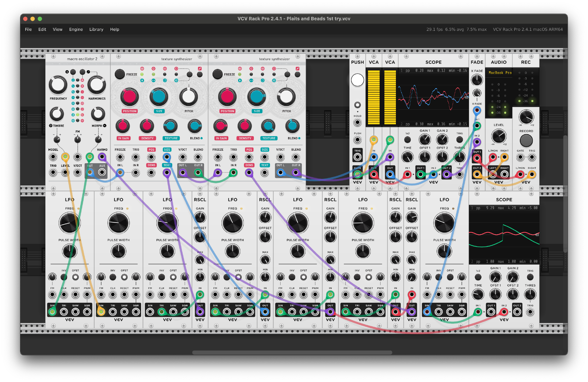Image resolution: width=588 pixels, height=382 pixels.
Task: Click the MORPH knob on macro oscillator 2
Action: [98, 114]
